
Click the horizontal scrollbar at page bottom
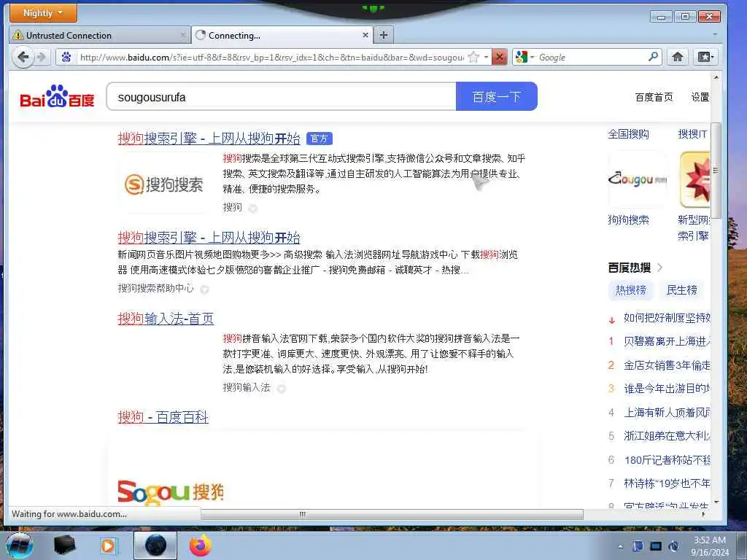[x=392, y=514]
